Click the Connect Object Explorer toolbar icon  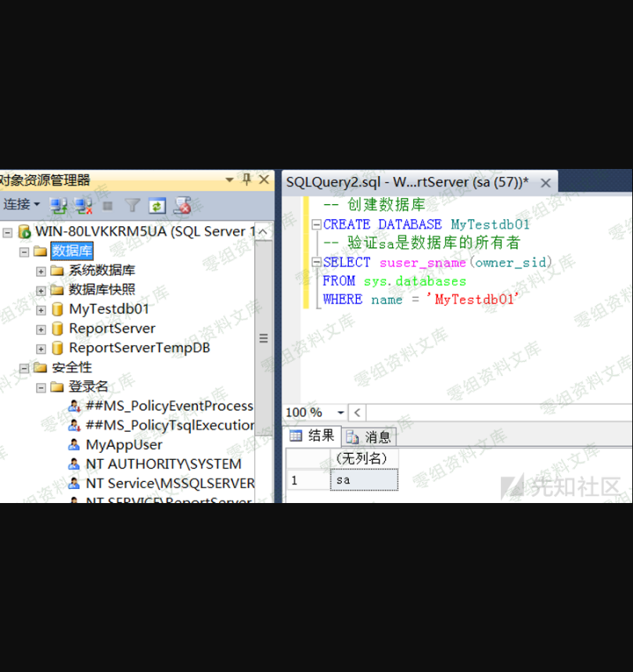58,206
